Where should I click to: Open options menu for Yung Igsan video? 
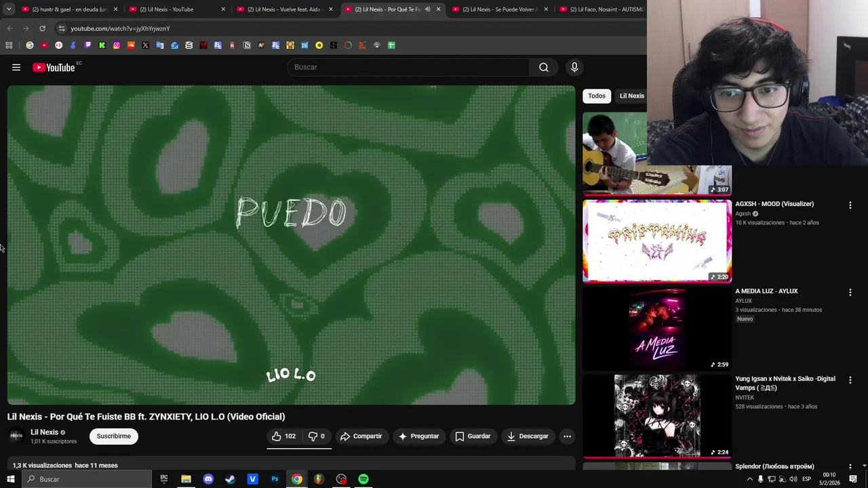[850, 380]
